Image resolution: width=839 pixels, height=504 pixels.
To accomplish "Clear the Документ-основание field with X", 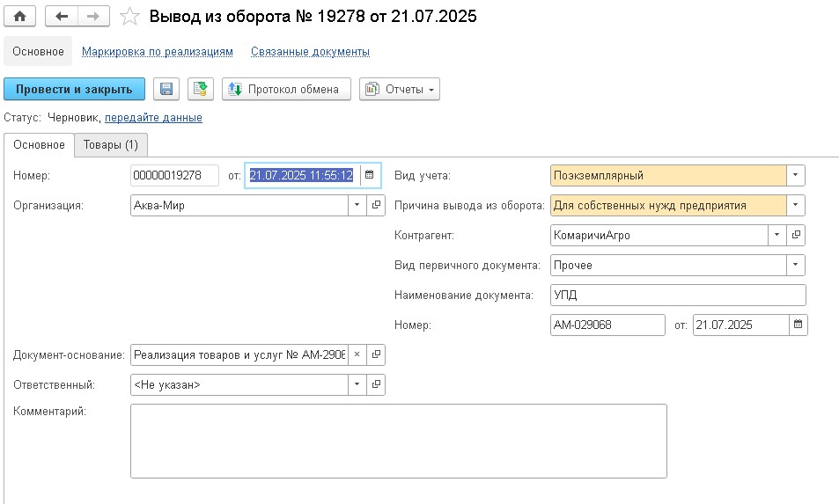I will [x=357, y=354].
